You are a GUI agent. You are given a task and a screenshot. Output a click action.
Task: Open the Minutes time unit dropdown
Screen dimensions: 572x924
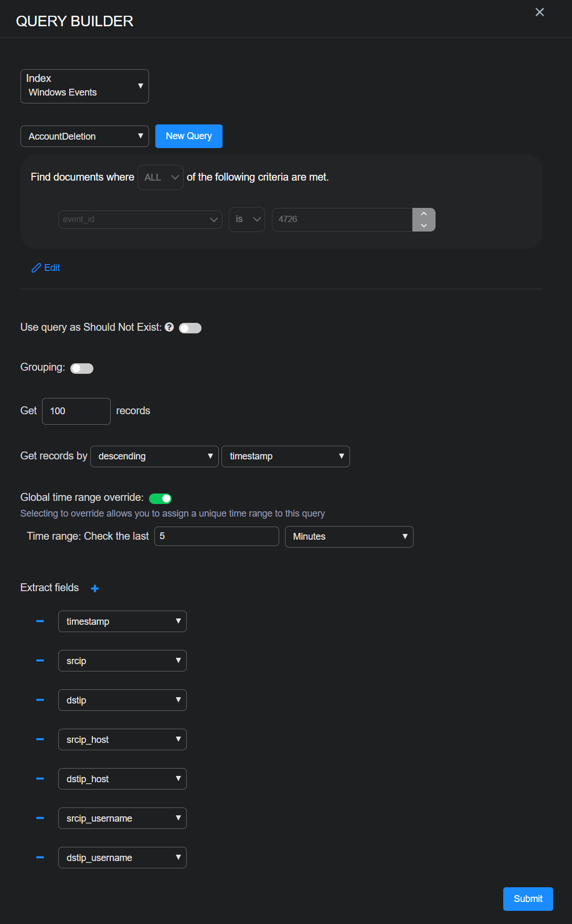pyautogui.click(x=349, y=537)
